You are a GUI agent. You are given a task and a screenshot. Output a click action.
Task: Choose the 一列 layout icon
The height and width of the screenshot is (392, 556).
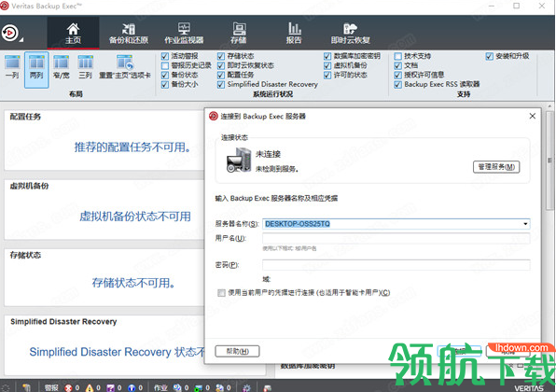[x=12, y=67]
